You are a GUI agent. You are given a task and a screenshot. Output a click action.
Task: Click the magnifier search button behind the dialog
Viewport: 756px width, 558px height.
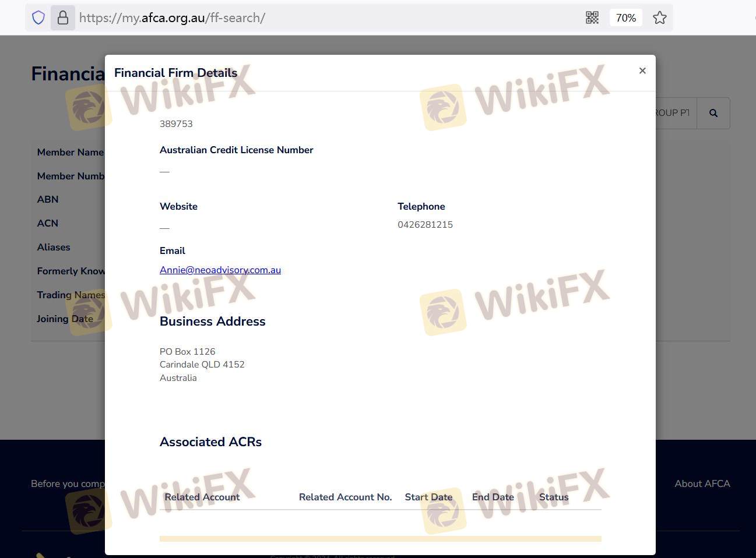(x=713, y=113)
